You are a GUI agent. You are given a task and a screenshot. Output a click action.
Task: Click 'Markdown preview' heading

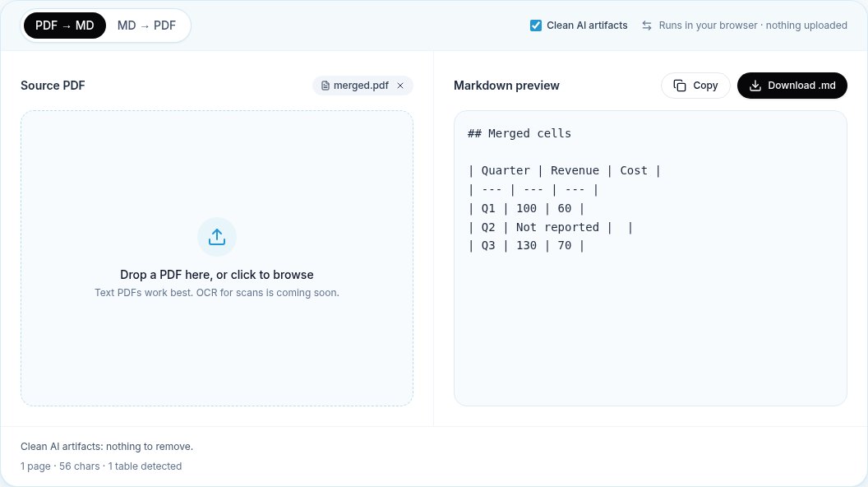tap(506, 86)
